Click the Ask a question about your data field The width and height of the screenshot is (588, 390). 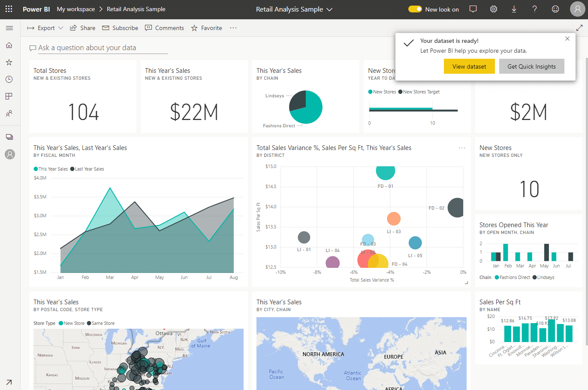(99, 48)
